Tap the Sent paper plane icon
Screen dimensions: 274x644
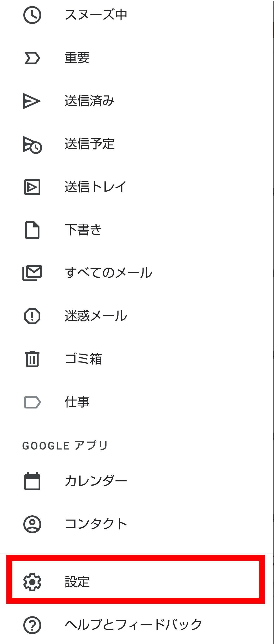[32, 101]
